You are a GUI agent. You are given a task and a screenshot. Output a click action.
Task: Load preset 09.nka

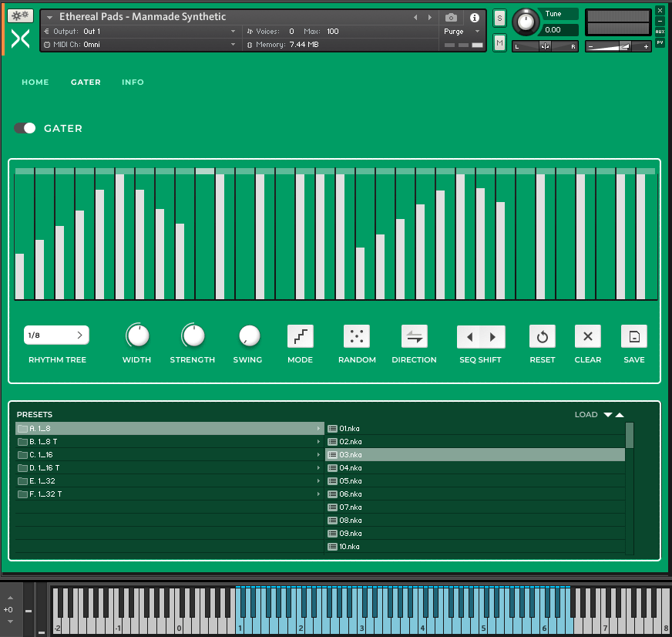click(475, 533)
